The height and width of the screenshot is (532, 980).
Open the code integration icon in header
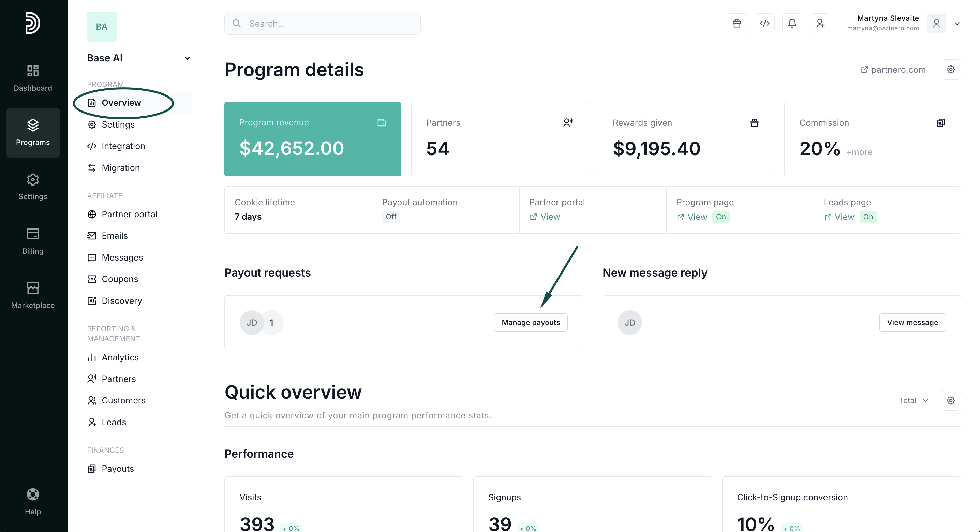764,24
